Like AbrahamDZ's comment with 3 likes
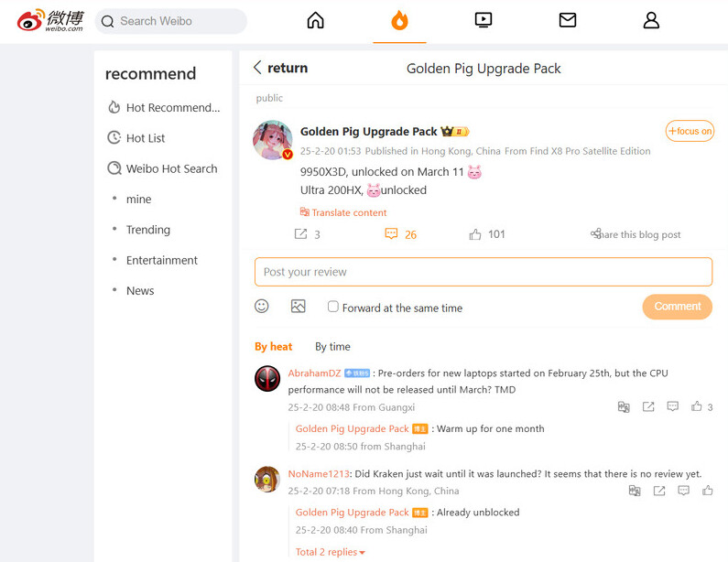Viewport: 728px width, 562px height. tap(697, 406)
